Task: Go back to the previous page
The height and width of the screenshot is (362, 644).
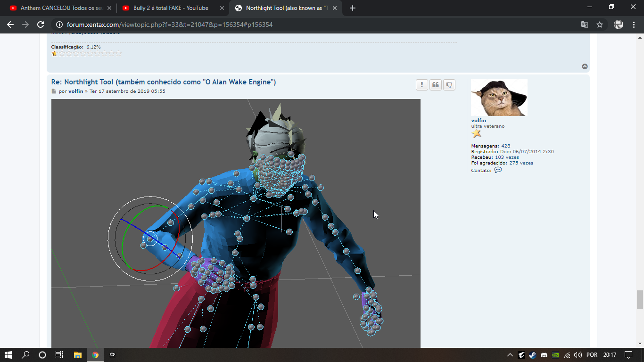Action: coord(10,25)
